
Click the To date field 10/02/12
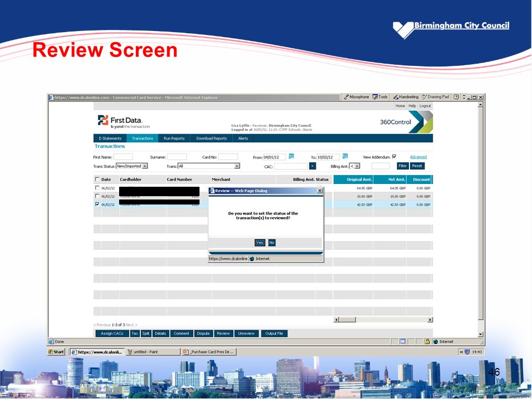point(328,157)
